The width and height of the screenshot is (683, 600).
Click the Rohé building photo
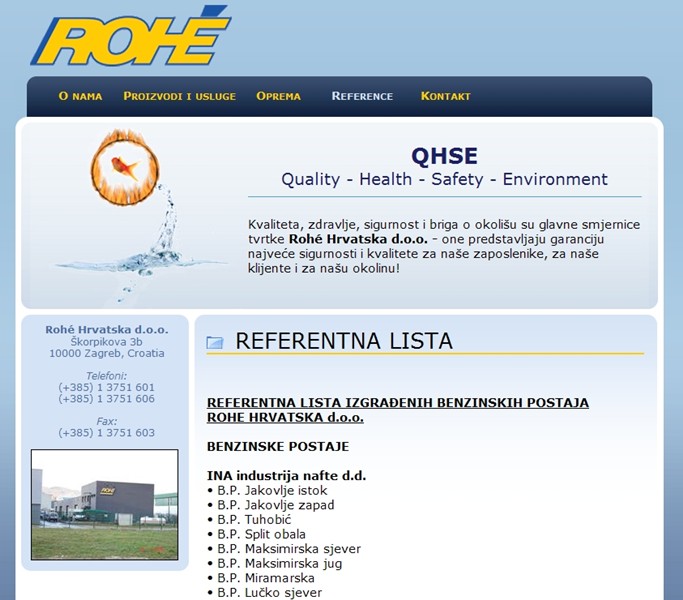click(x=105, y=505)
